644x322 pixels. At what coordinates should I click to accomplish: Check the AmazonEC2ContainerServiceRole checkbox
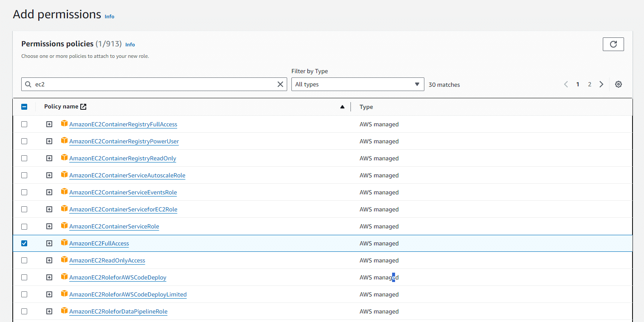pos(24,226)
